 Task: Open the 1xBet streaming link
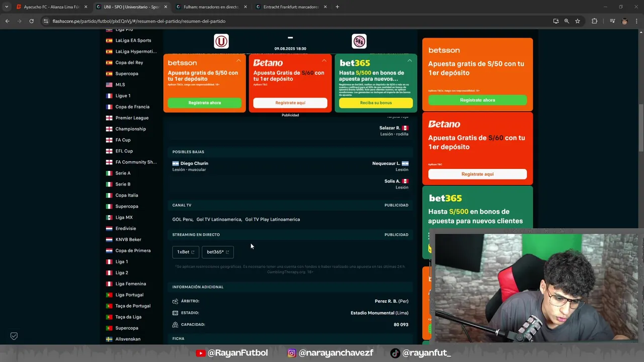coord(186,252)
